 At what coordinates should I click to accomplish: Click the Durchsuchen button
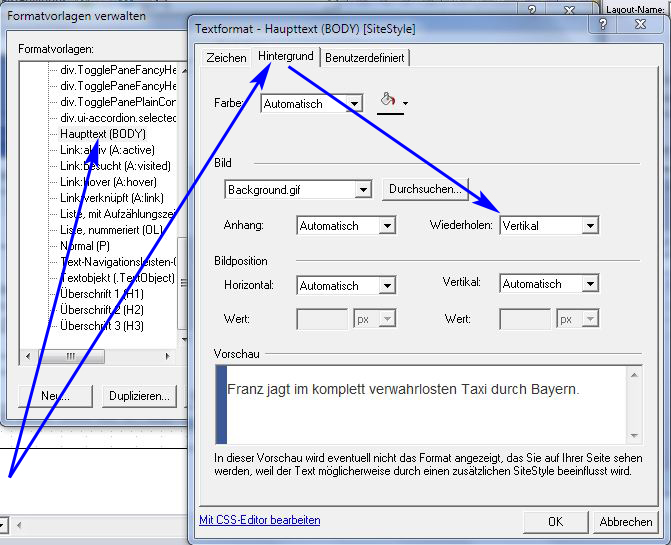425,189
